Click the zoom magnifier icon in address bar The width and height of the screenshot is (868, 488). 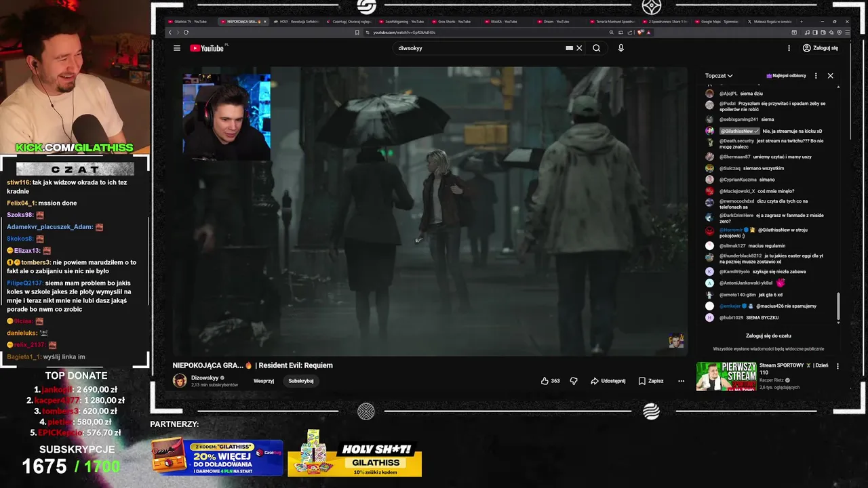[x=612, y=33]
